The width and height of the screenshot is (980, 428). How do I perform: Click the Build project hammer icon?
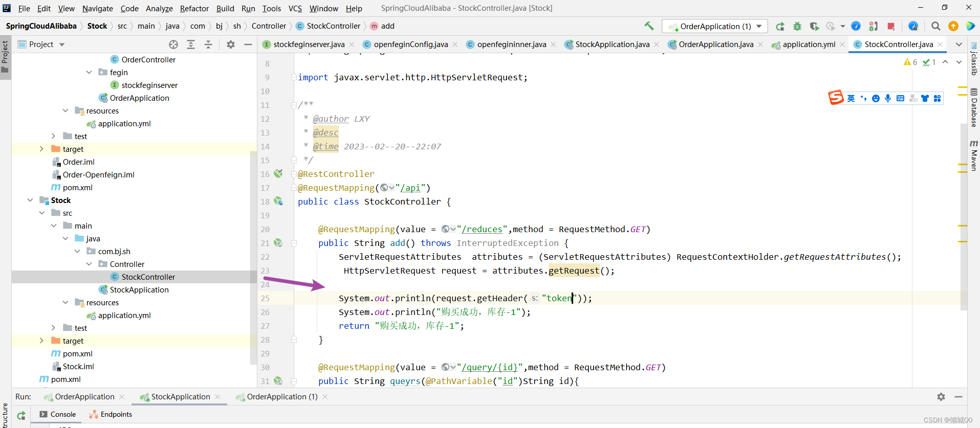[x=649, y=26]
